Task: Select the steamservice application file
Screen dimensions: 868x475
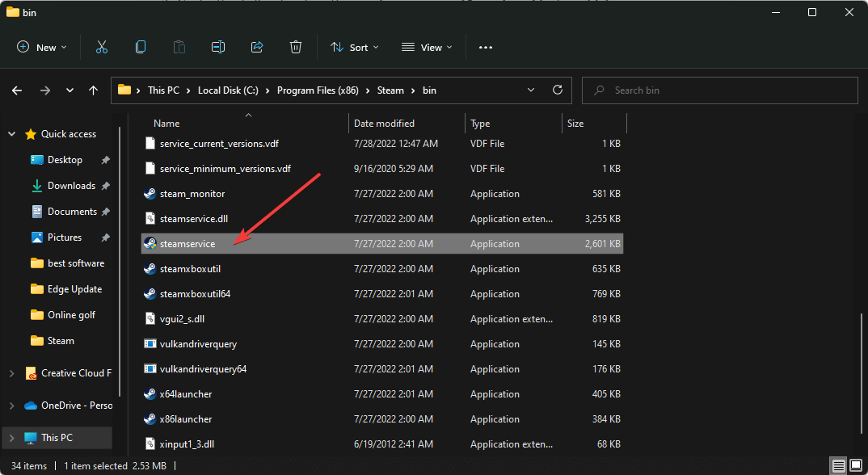Action: [382, 244]
